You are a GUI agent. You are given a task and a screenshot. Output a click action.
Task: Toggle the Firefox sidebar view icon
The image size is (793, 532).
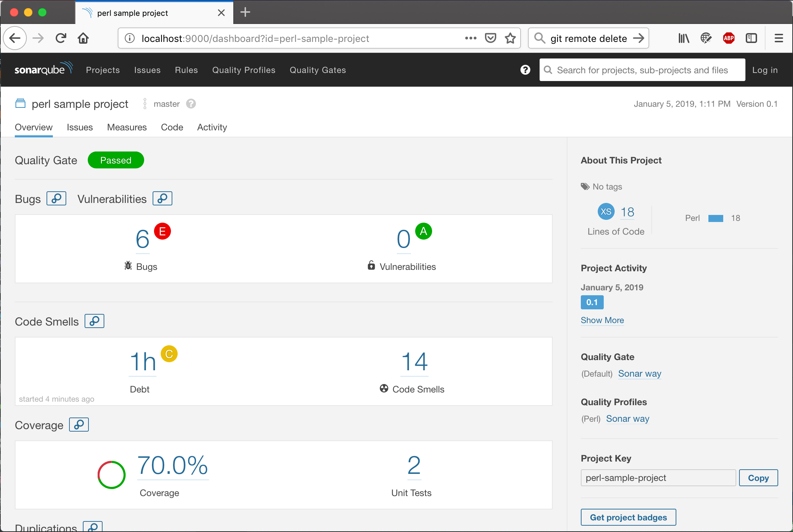[x=751, y=38]
